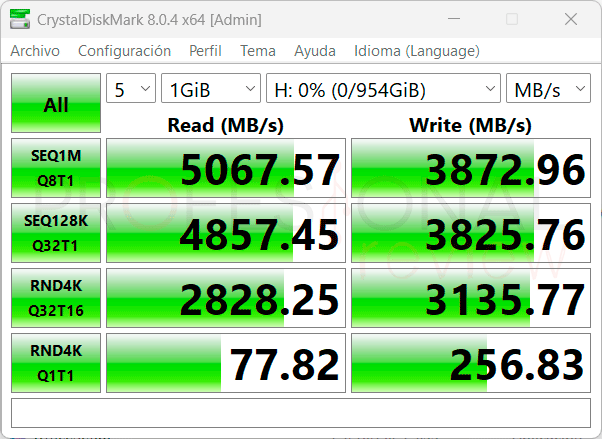The image size is (602, 439).
Task: Open the Idioma (Language) menu
Action: coord(417,51)
